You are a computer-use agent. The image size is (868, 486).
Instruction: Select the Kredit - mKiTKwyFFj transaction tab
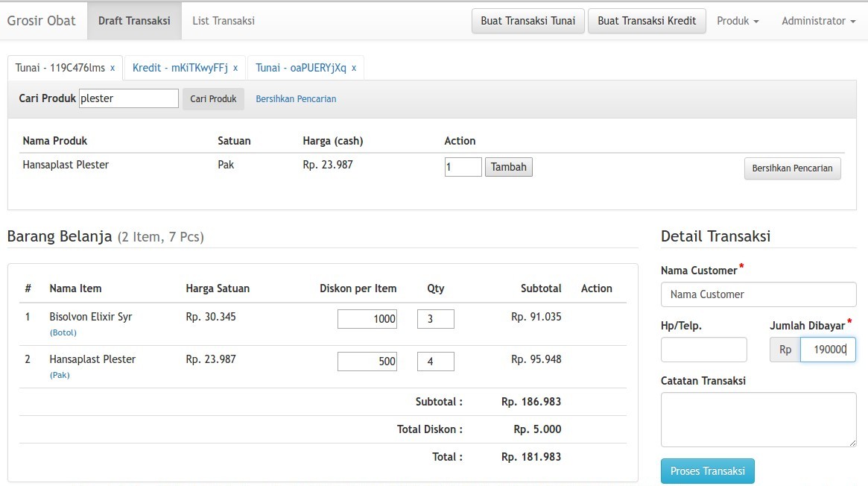[180, 68]
